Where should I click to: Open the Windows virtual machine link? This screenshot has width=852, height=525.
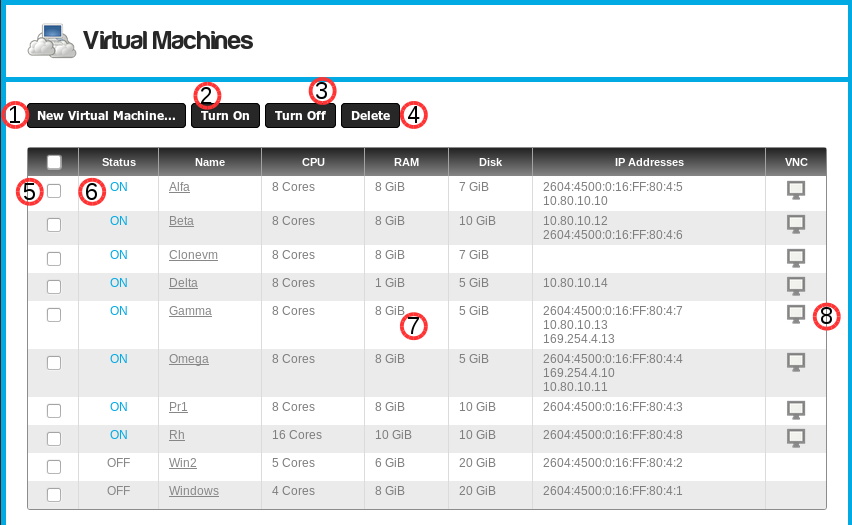tap(193, 491)
